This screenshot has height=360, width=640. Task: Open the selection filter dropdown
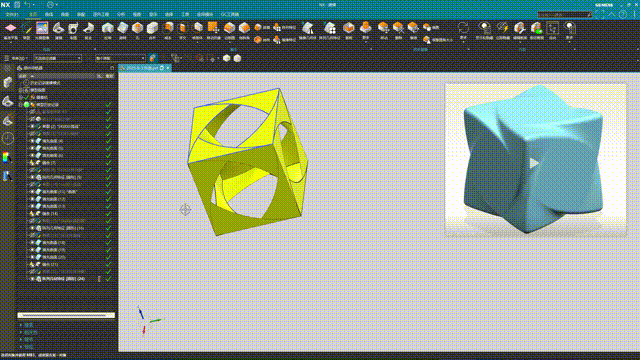pyautogui.click(x=58, y=58)
